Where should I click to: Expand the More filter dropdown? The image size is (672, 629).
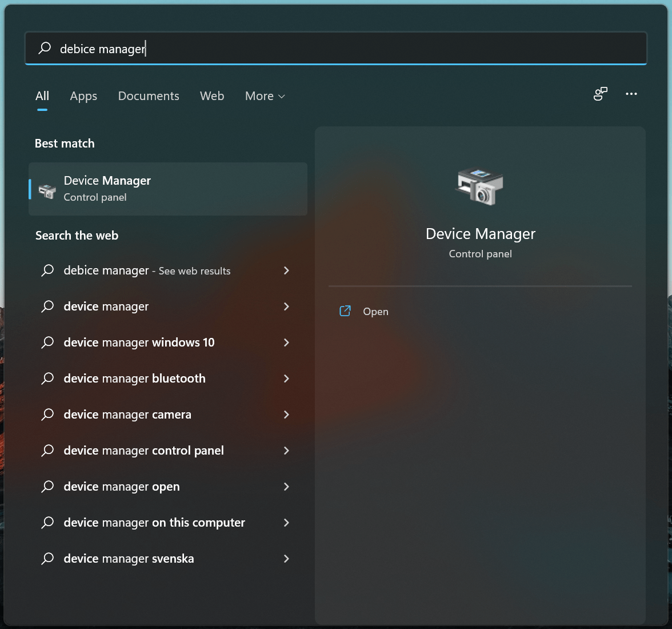pyautogui.click(x=265, y=96)
